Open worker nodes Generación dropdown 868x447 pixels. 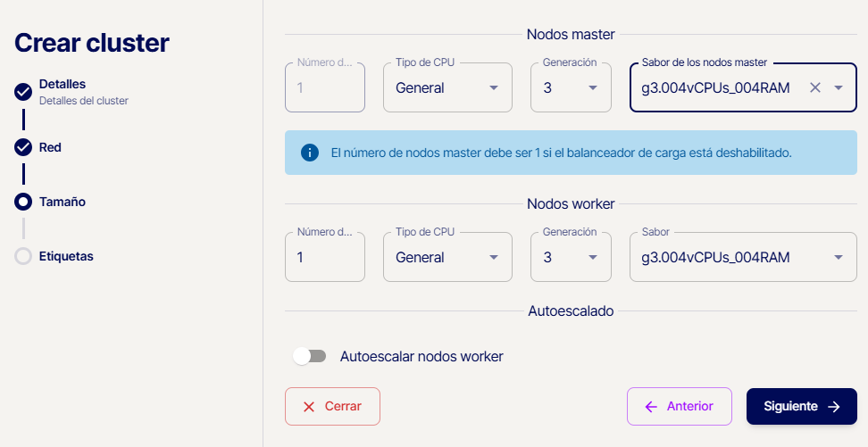tap(571, 257)
